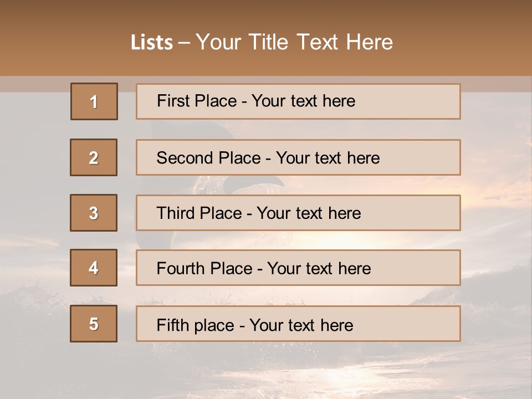Click the phrase Your Title Text Here
532x399 pixels.
coord(294,42)
